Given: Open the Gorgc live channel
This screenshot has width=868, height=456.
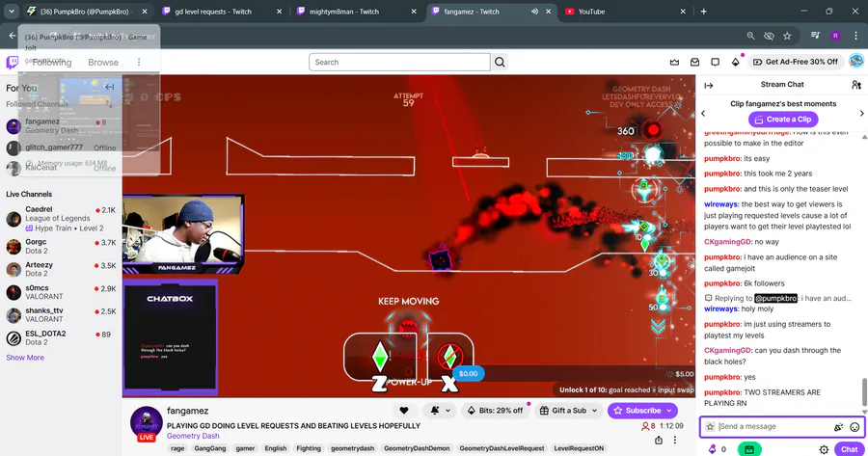Looking at the screenshot, I should [61, 246].
